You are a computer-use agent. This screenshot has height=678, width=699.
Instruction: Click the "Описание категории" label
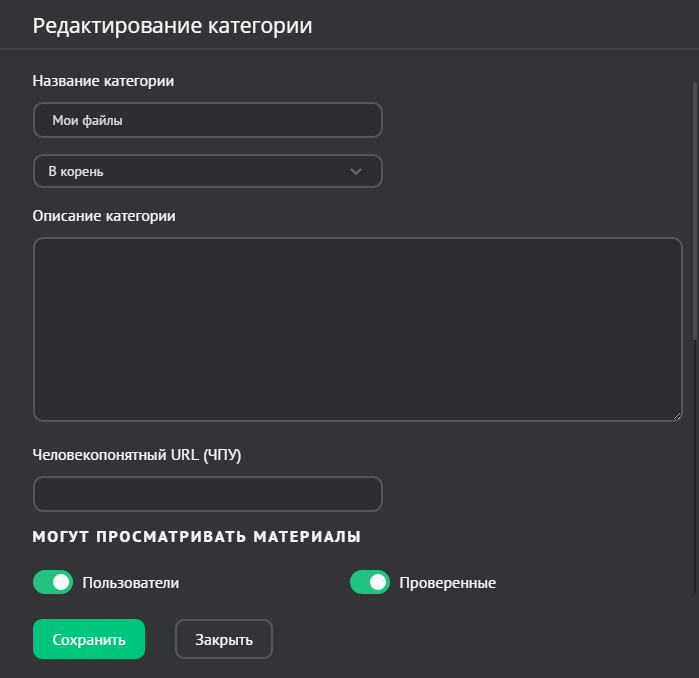click(x=104, y=216)
